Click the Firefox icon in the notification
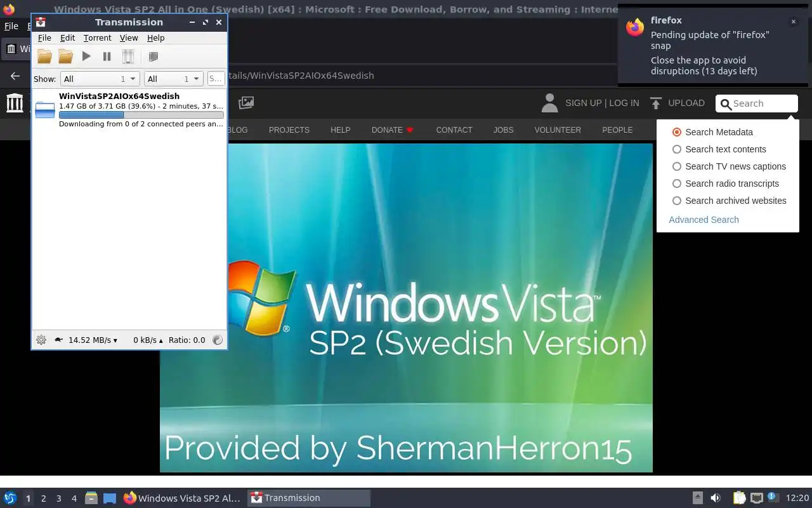812x508 pixels. pos(635,27)
